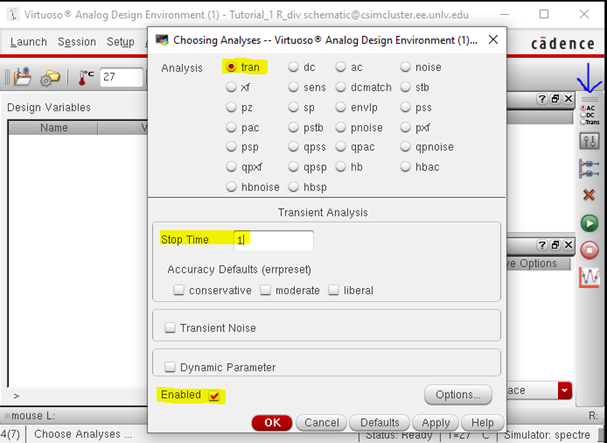607x443 pixels.
Task: Click the Stop Time input field
Action: tap(273, 240)
